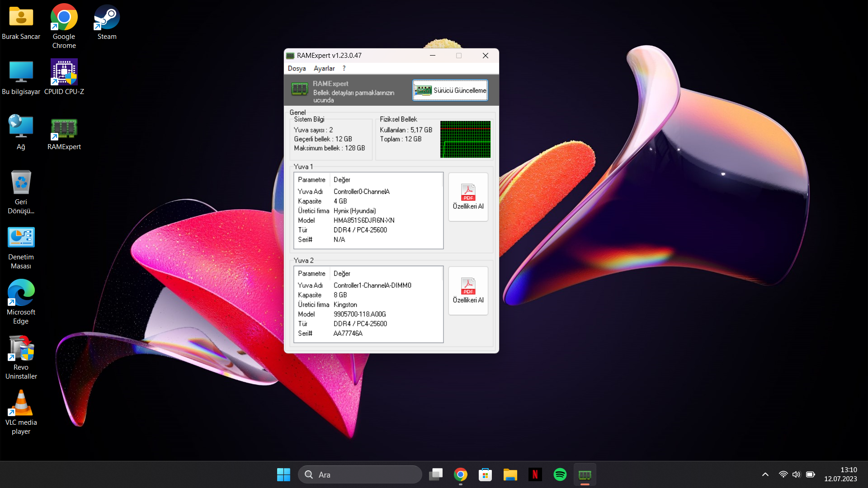
Task: Open the Ayarlar menu
Action: point(324,68)
